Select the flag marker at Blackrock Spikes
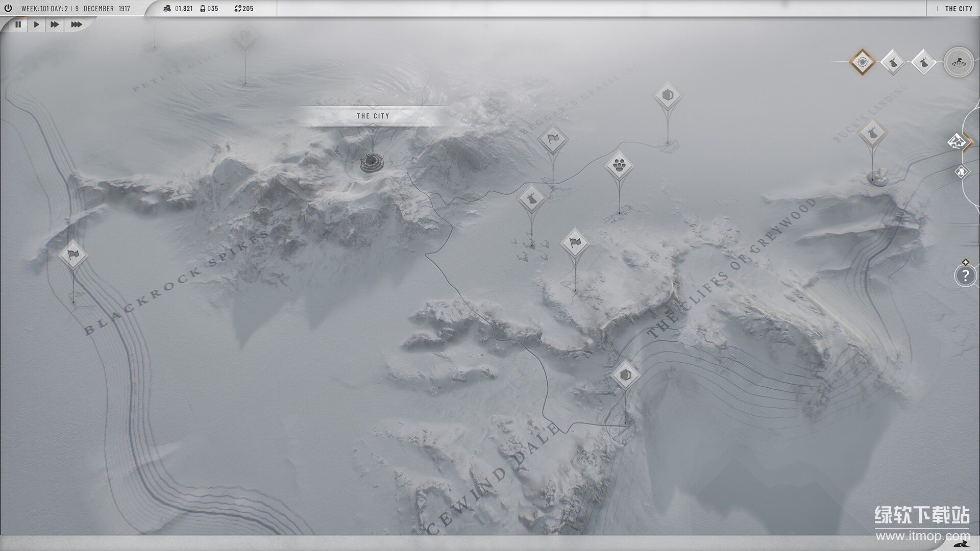Screen dimensions: 980x551 pos(73,254)
